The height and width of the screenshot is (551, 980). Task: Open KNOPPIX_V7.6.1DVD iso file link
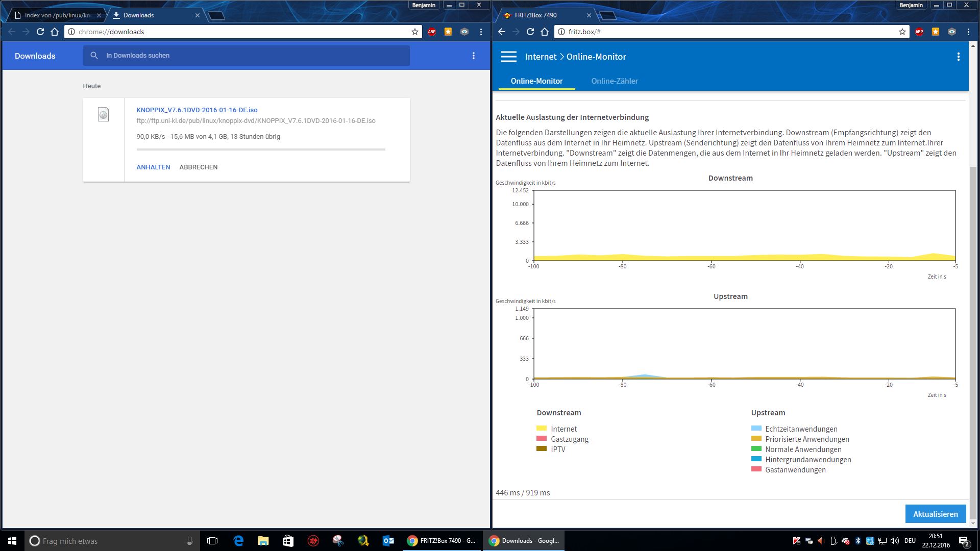197,110
